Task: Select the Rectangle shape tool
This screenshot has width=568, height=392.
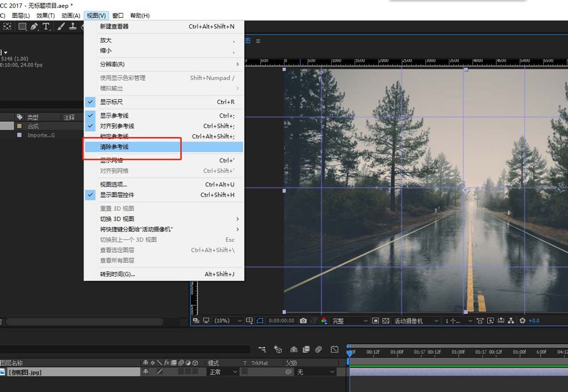Action: click(x=23, y=26)
